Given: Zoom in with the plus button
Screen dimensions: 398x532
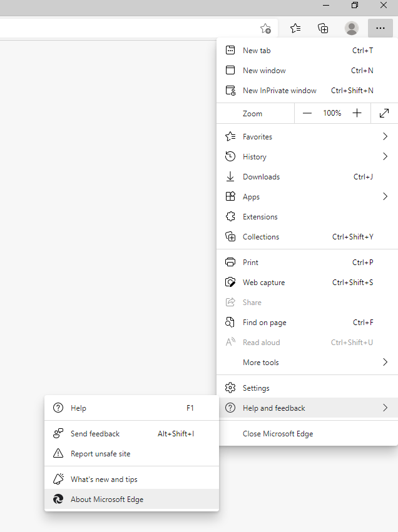Looking at the screenshot, I should 357,113.
